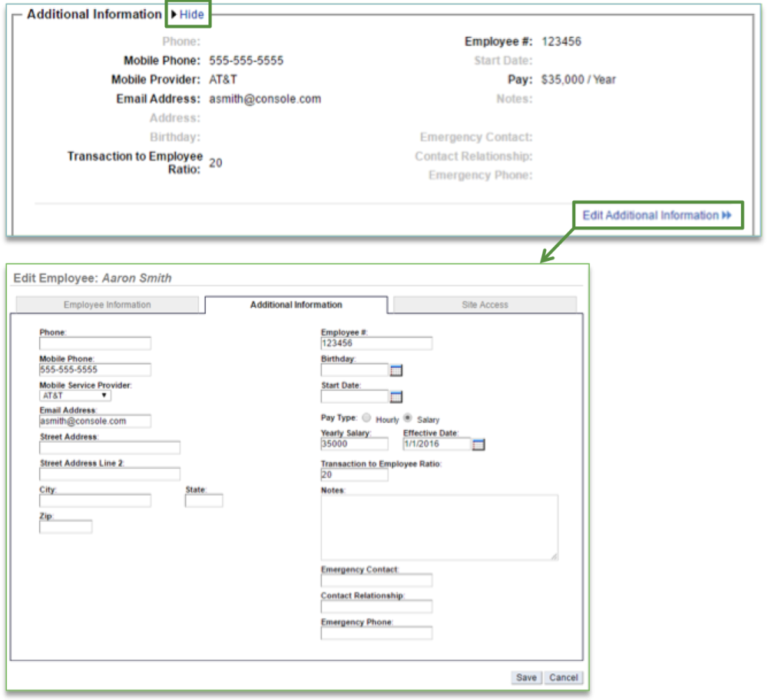Collapse Additional Information with Hide link
Image resolution: width=768 pixels, height=700 pixels.
191,14
